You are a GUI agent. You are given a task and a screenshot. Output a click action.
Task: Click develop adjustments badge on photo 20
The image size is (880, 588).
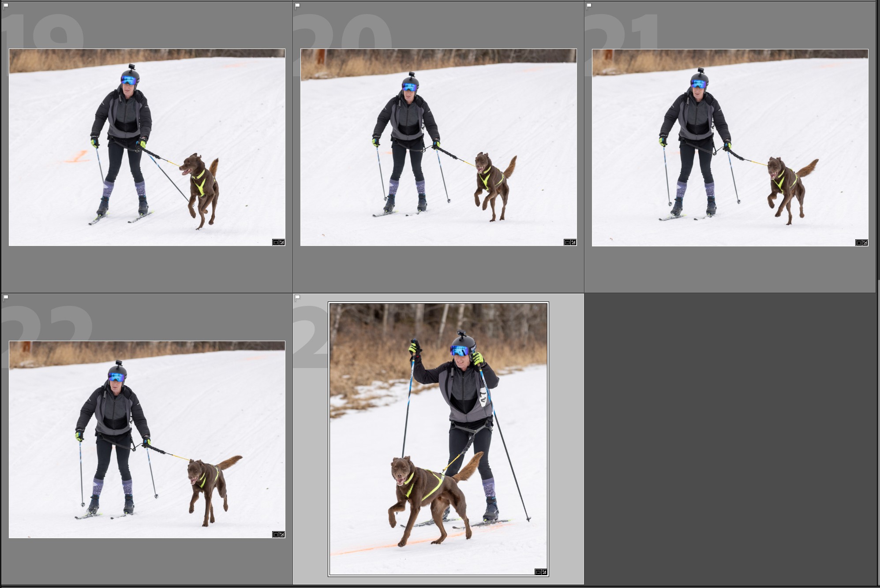tap(573, 242)
